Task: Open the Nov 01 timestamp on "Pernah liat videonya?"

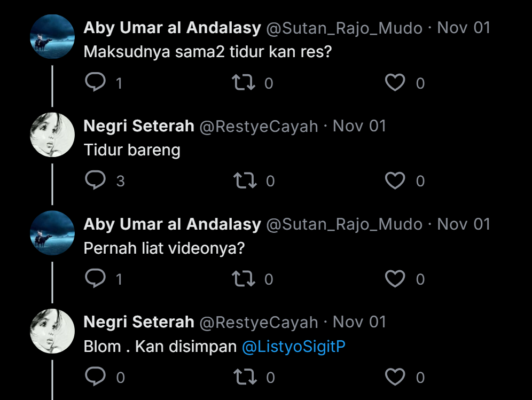Action: point(464,224)
